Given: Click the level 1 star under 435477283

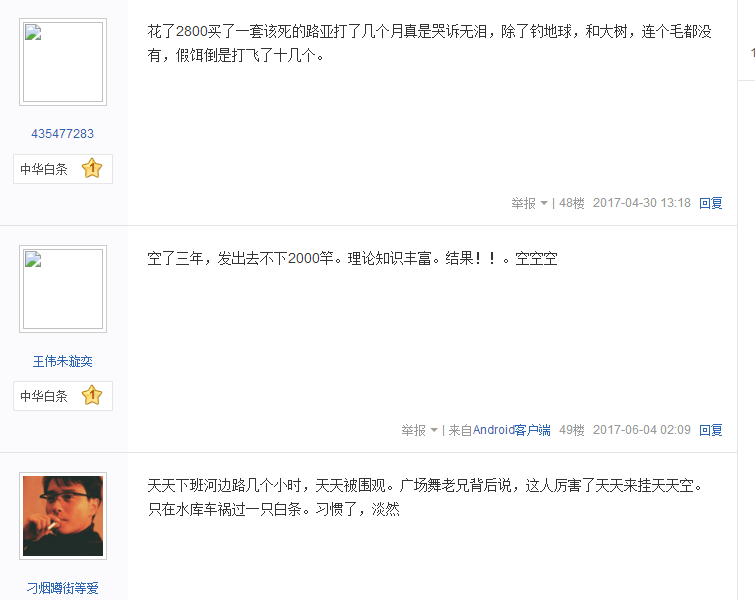Looking at the screenshot, I should pos(92,169).
